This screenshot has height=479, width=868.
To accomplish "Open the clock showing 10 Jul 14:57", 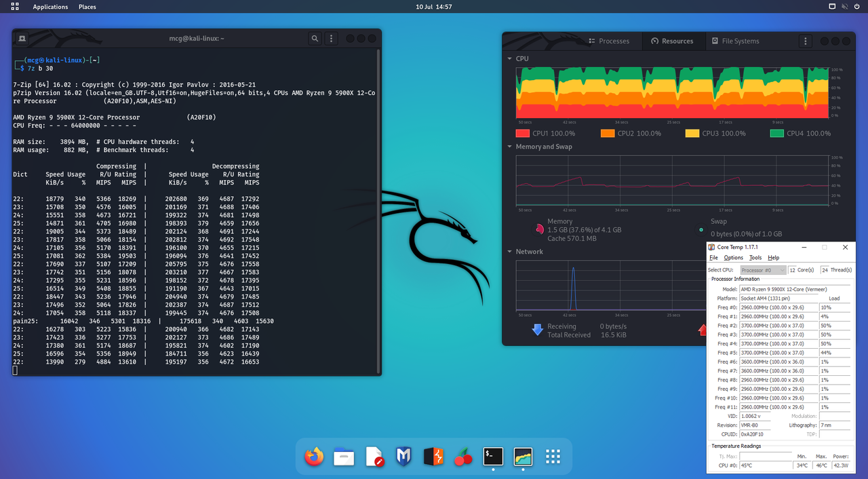I will tap(434, 7).
